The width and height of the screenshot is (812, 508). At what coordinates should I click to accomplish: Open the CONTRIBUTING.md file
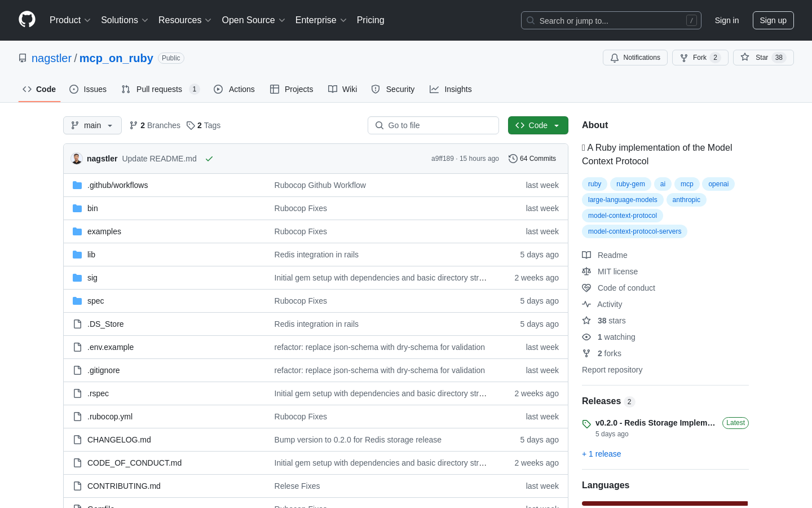(124, 486)
